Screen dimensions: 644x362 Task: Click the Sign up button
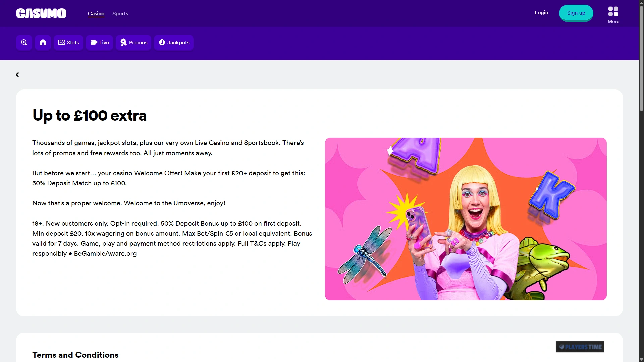(x=576, y=13)
